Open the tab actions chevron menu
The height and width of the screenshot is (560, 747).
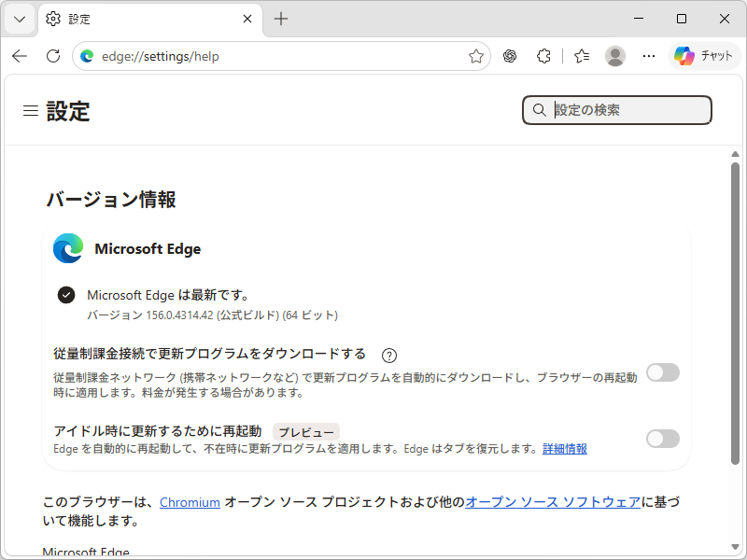(x=20, y=19)
